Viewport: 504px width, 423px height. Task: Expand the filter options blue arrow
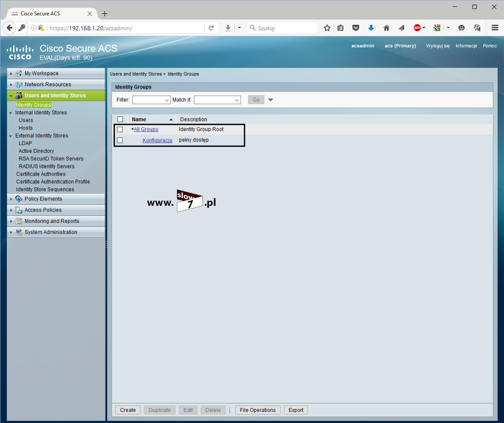coord(271,100)
